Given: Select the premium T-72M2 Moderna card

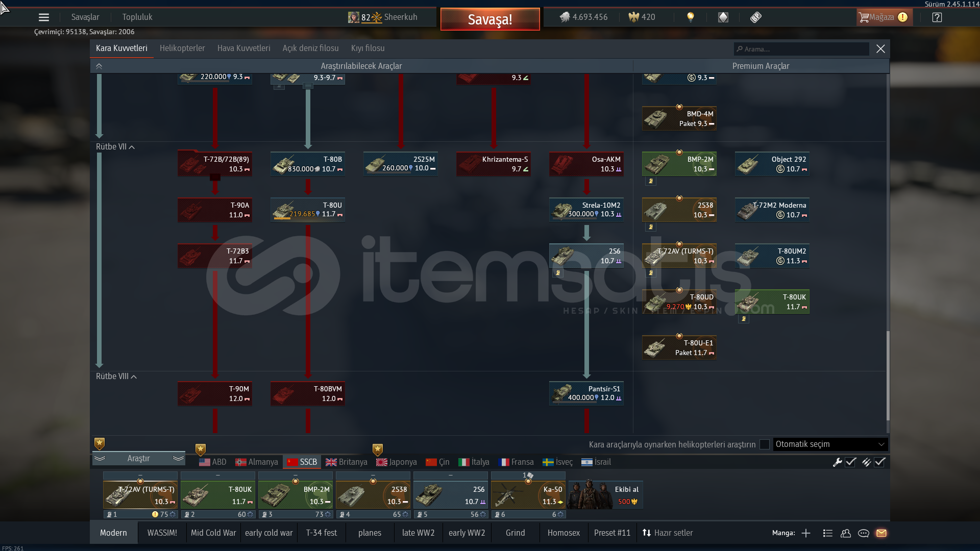Looking at the screenshot, I should 772,210.
